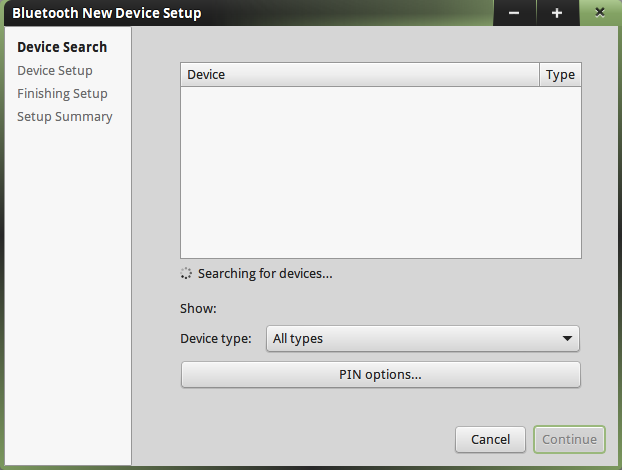This screenshot has width=622, height=470.
Task: Sort by the Device column header
Action: point(360,75)
